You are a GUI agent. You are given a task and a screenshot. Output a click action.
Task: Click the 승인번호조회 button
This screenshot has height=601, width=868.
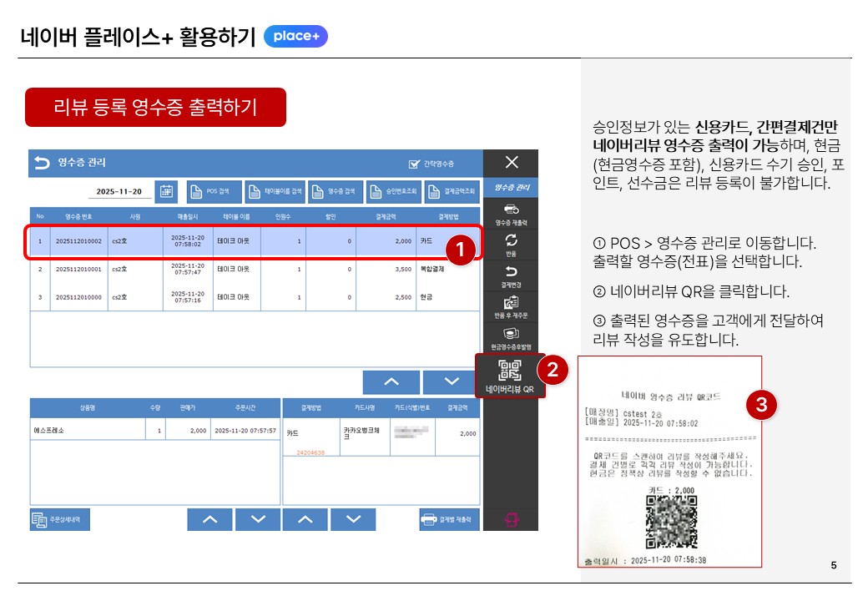point(393,191)
